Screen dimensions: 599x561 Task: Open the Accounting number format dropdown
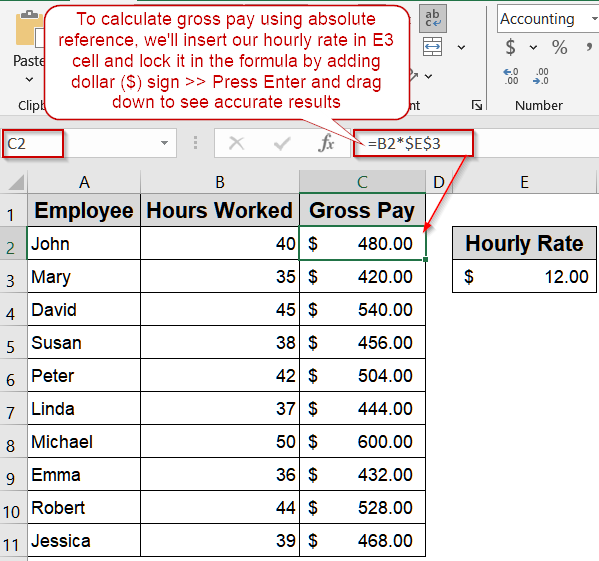click(594, 18)
